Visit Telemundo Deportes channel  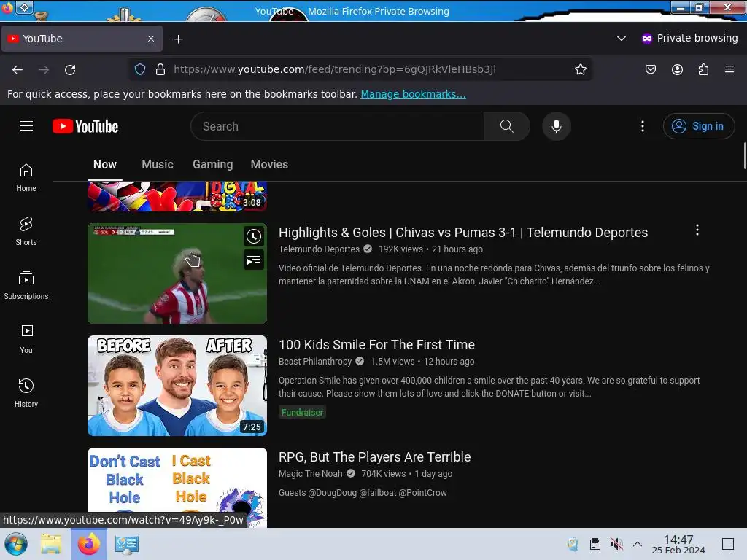coord(320,249)
